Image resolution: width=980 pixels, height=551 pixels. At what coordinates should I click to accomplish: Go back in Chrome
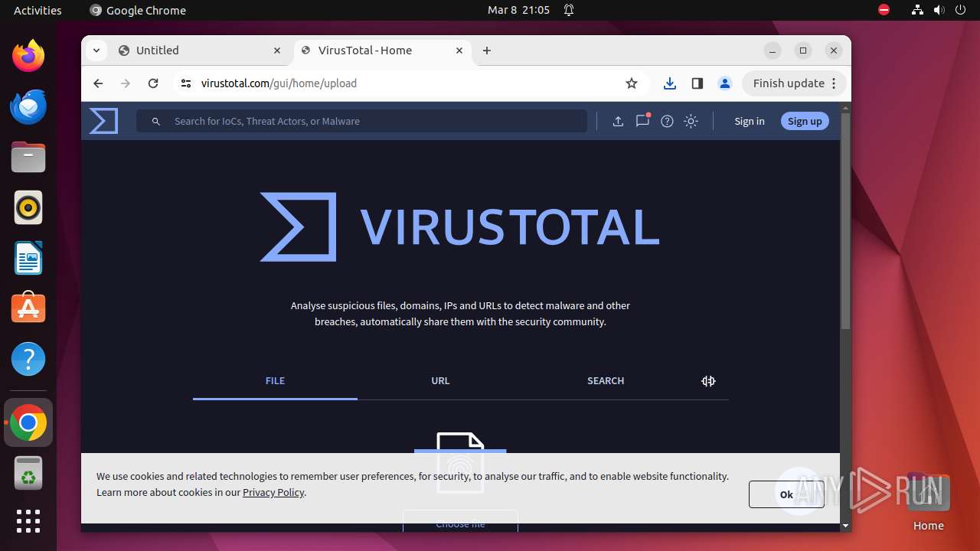coord(98,83)
